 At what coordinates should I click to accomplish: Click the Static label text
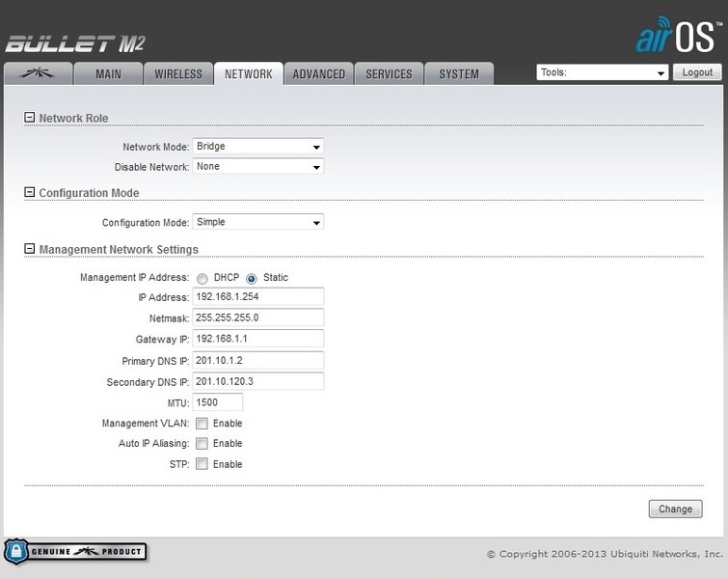pos(276,277)
